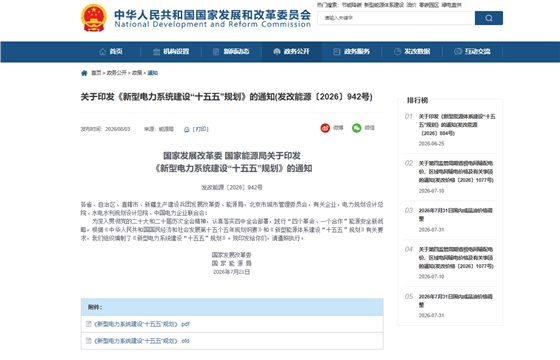The width and height of the screenshot is (560, 360).
Task: Go to 政策 in the breadcrumb
Action: [x=137, y=73]
